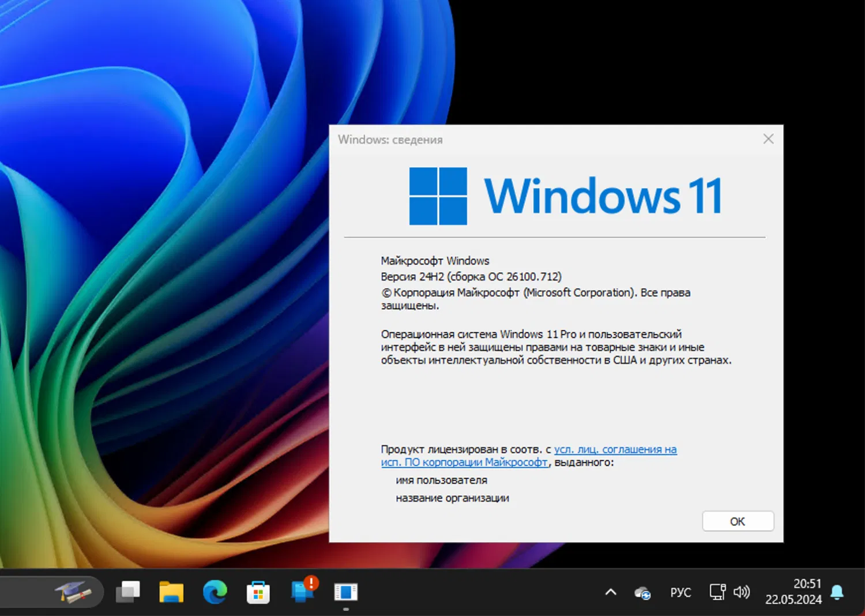Close the Windows: сведения dialog
Viewport: 865px width, 616px height.
tap(768, 139)
